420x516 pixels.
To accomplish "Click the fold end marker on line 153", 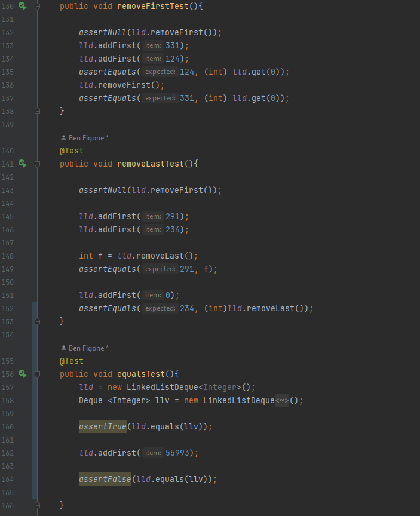I will [37, 321].
